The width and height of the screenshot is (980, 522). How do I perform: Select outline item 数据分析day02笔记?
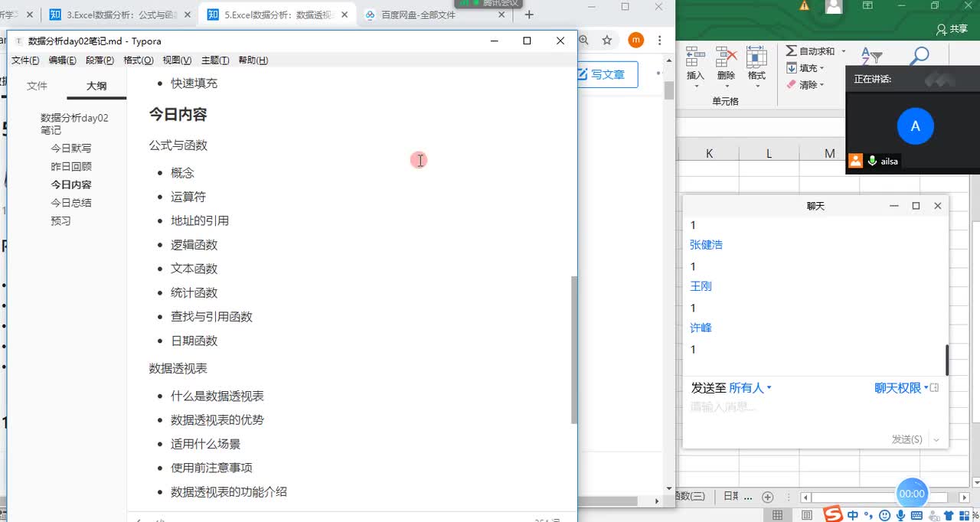74,124
